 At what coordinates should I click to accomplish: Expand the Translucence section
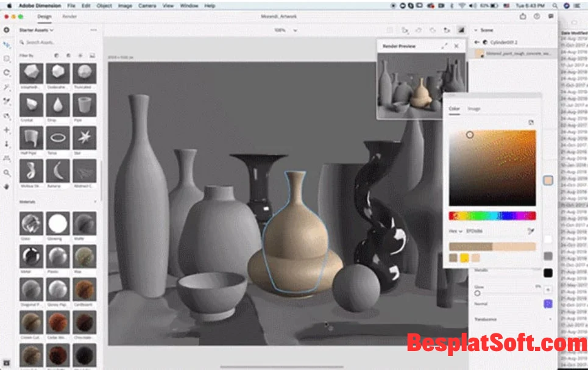[551, 318]
